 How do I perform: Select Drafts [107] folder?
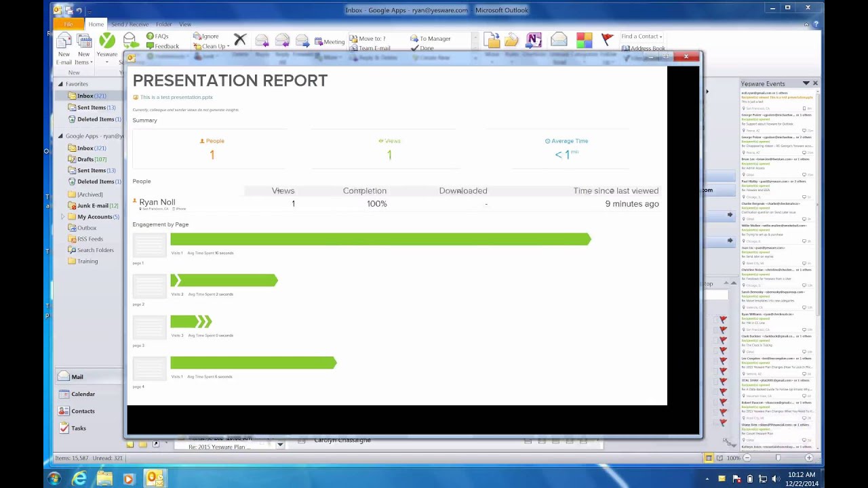pyautogui.click(x=87, y=159)
